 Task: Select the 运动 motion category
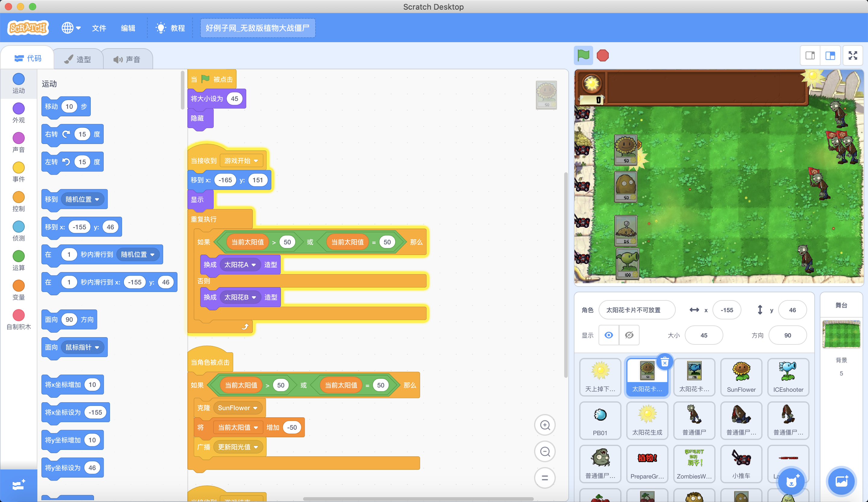click(19, 84)
